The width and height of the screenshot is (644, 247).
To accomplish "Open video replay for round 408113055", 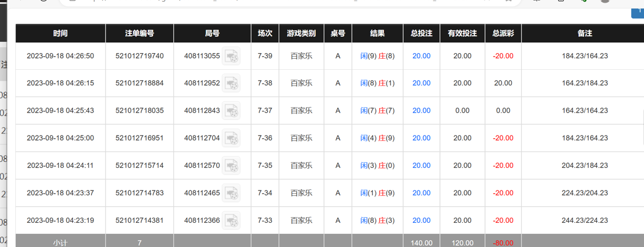I will [x=231, y=56].
